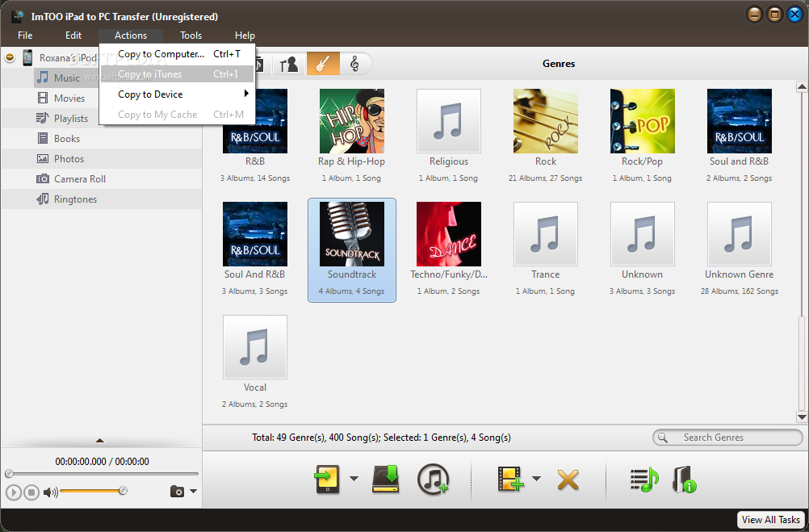Switch to Genres guitar view icon
809x532 pixels.
323,64
